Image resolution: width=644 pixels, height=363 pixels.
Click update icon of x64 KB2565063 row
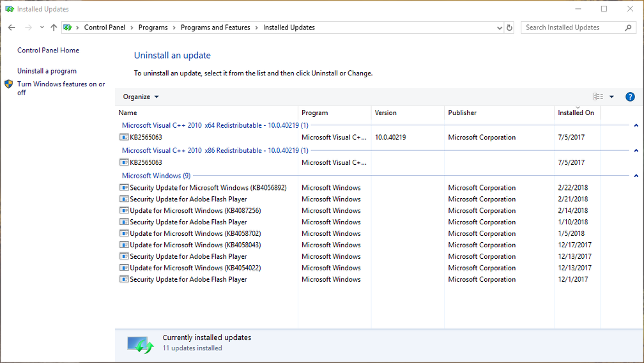[x=124, y=137]
